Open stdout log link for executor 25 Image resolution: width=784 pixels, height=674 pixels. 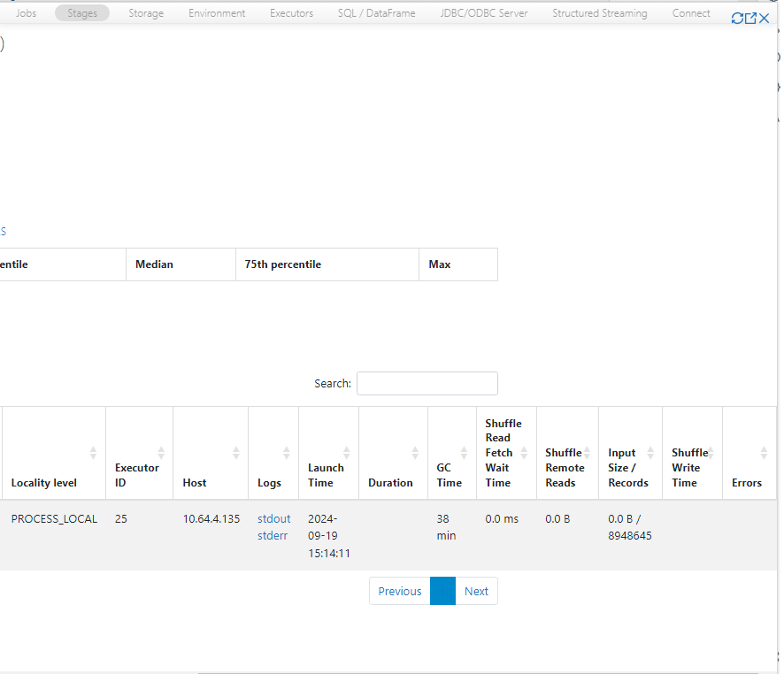point(273,519)
